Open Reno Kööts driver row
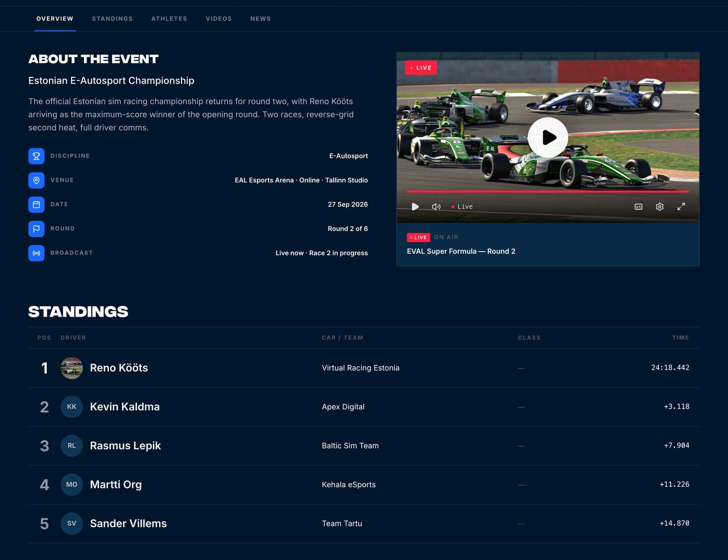The height and width of the screenshot is (560, 728). [x=364, y=368]
